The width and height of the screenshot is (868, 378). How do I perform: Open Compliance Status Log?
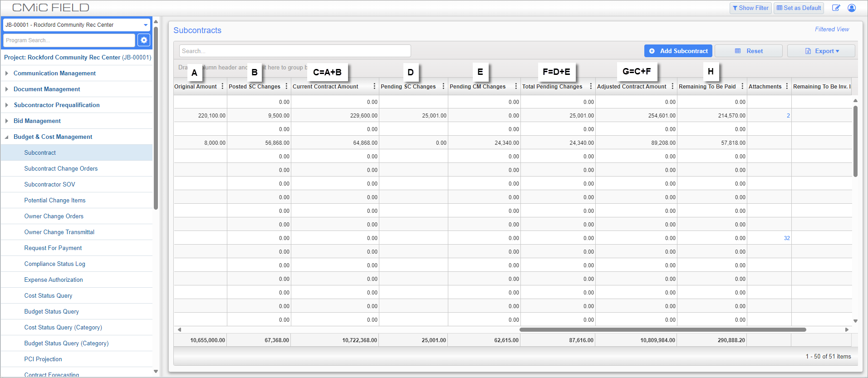point(54,264)
